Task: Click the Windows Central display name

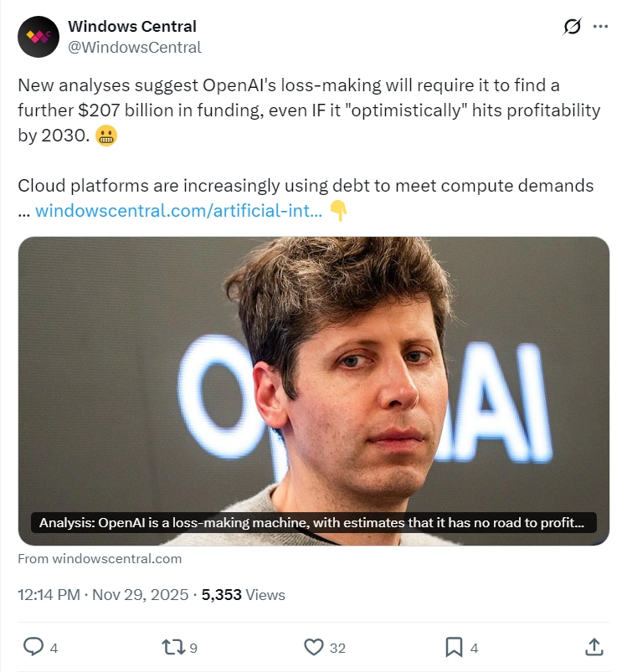Action: [x=132, y=26]
